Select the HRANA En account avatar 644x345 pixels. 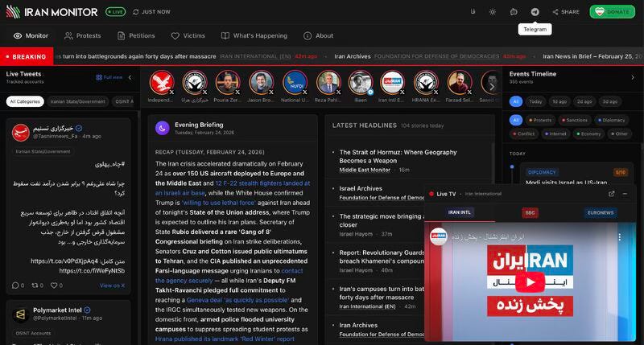[x=426, y=83]
